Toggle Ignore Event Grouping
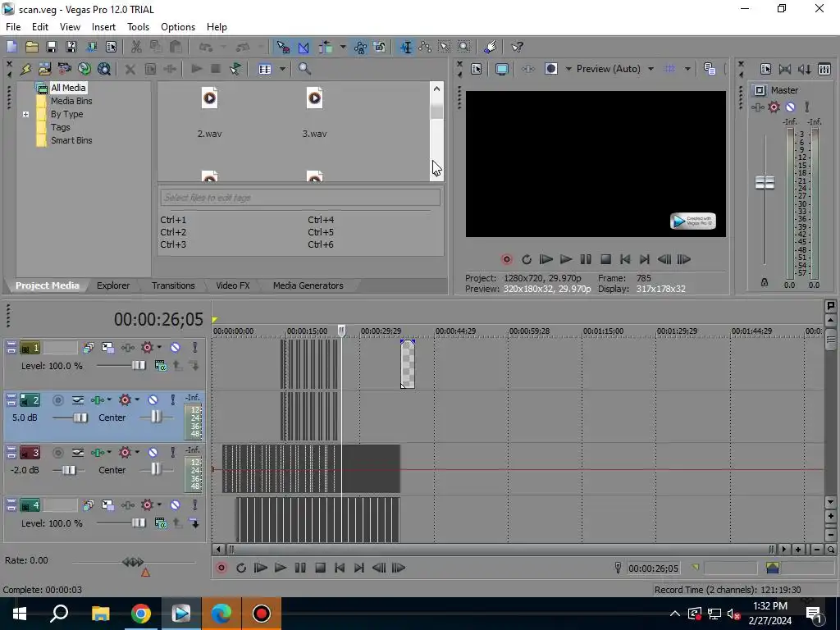Screen dimensions: 840x630 point(380,47)
